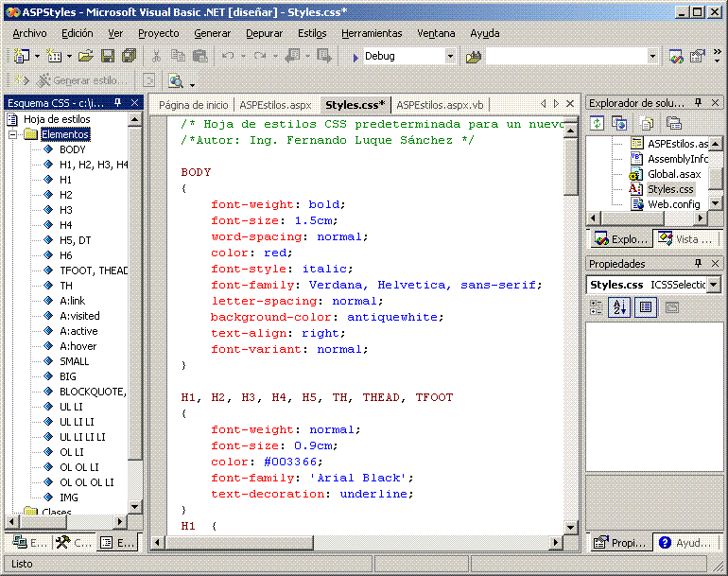
Task: Click the editor vertical scroll down arrow
Action: click(571, 527)
